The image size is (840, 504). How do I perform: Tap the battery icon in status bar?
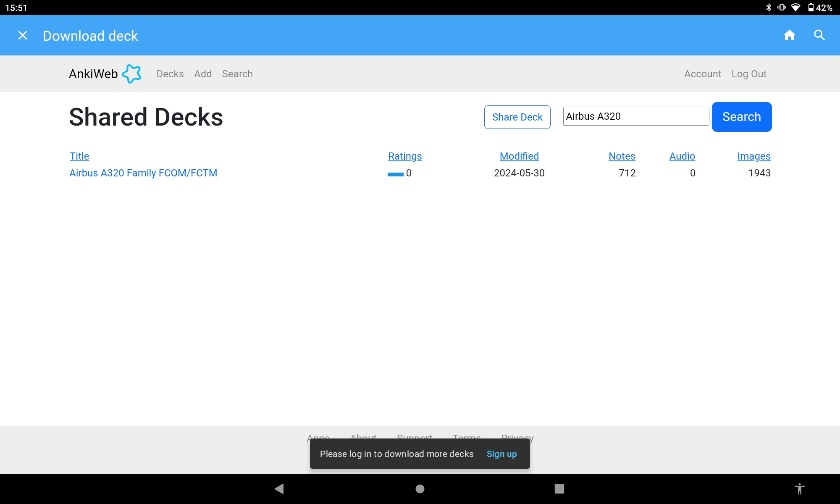[x=811, y=8]
